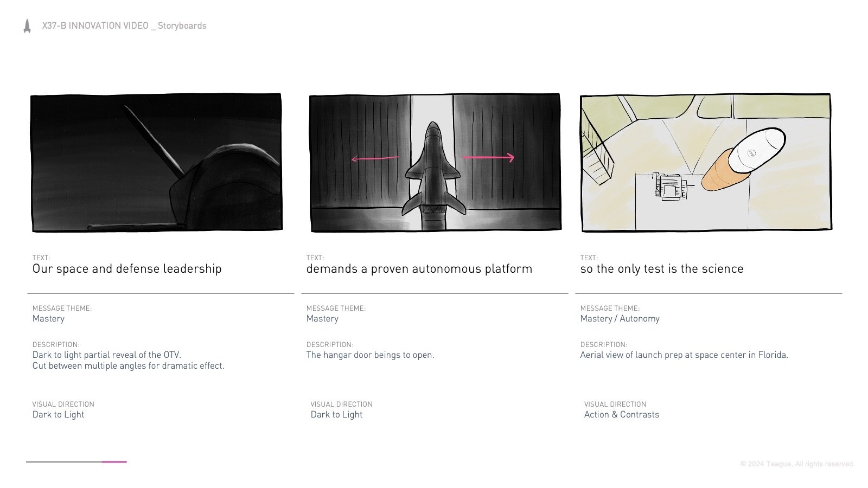Select the hangar door opening storyboard frame
The image size is (868, 488).
coord(435,163)
